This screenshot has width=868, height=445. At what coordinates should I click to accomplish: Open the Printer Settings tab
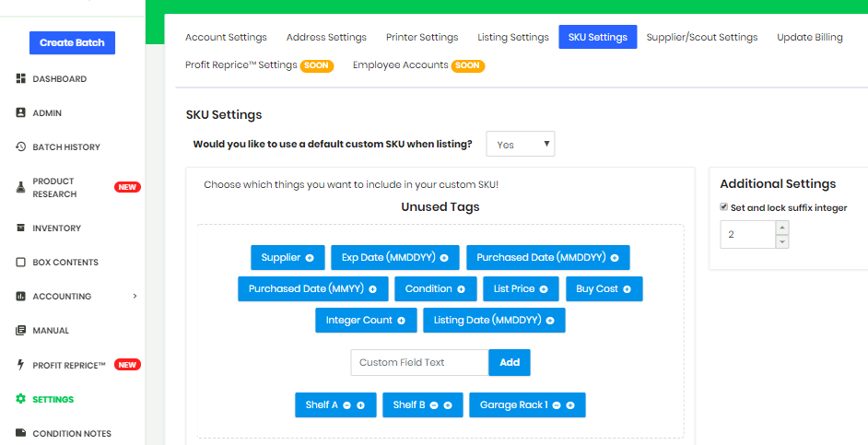(422, 37)
